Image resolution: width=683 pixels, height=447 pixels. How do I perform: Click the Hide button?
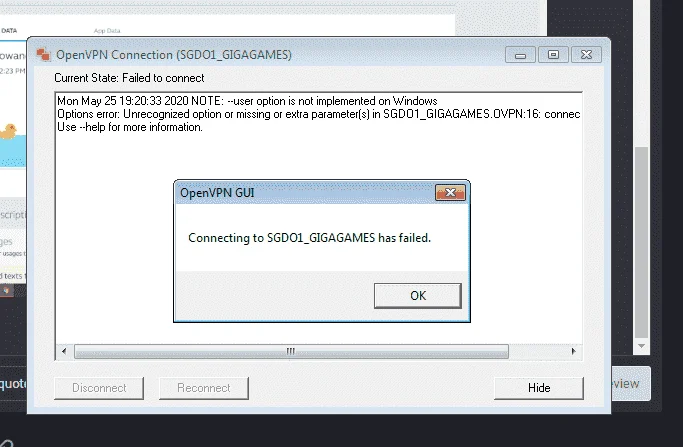point(539,388)
